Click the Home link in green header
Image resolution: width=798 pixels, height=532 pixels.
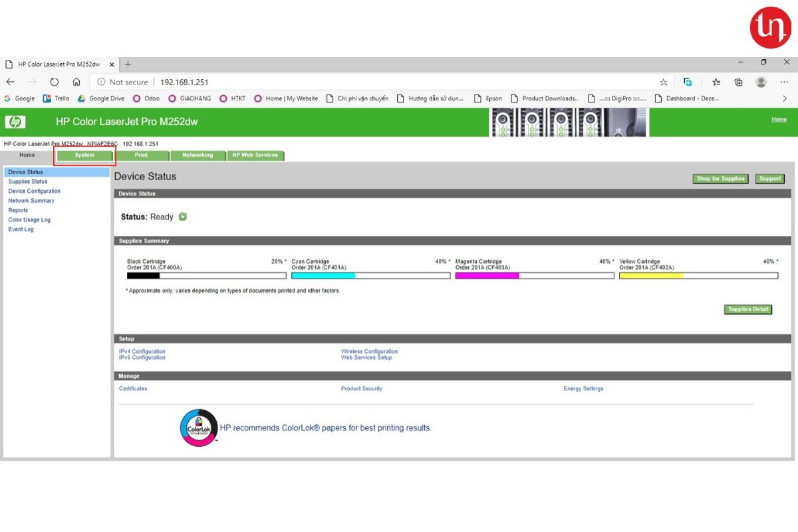click(x=779, y=120)
